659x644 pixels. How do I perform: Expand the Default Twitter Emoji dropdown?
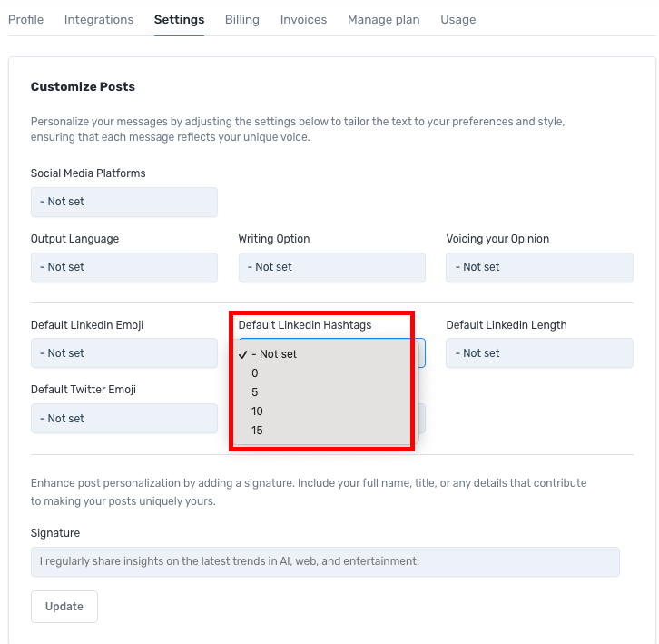coord(123,419)
